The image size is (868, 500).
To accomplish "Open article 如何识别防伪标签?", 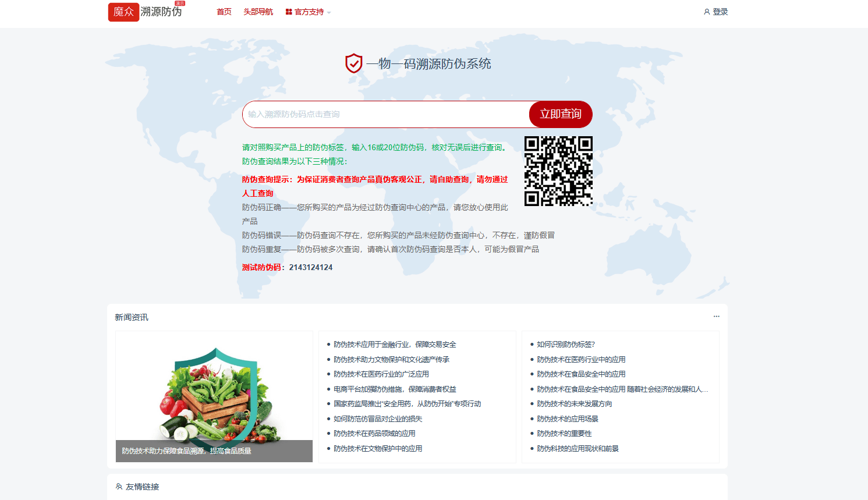I will (565, 345).
